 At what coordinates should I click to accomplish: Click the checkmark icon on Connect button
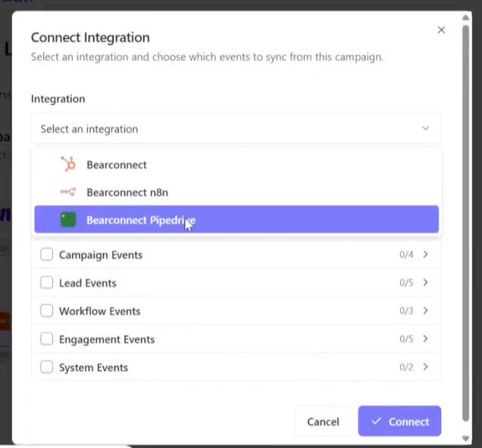376,421
